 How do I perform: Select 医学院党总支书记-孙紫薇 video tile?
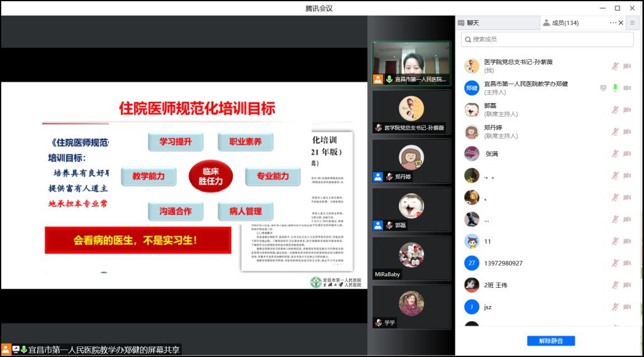point(411,112)
